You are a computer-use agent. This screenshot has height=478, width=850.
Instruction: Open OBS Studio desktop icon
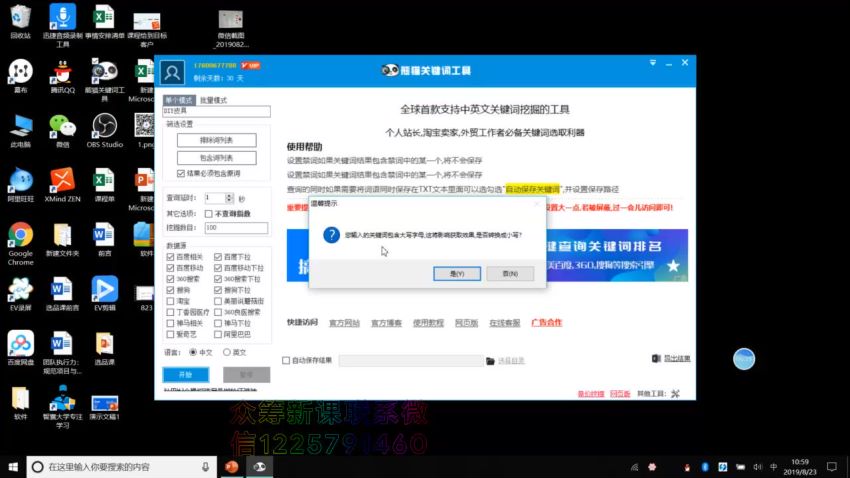coord(105,131)
